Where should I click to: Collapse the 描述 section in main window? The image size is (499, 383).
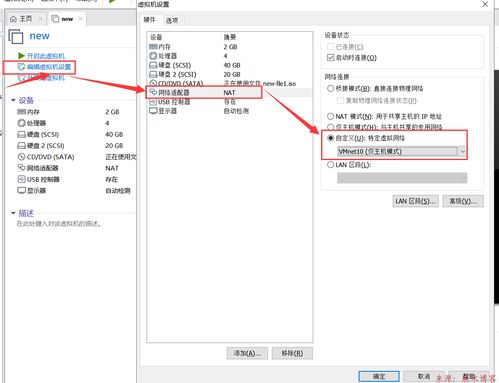click(13, 213)
